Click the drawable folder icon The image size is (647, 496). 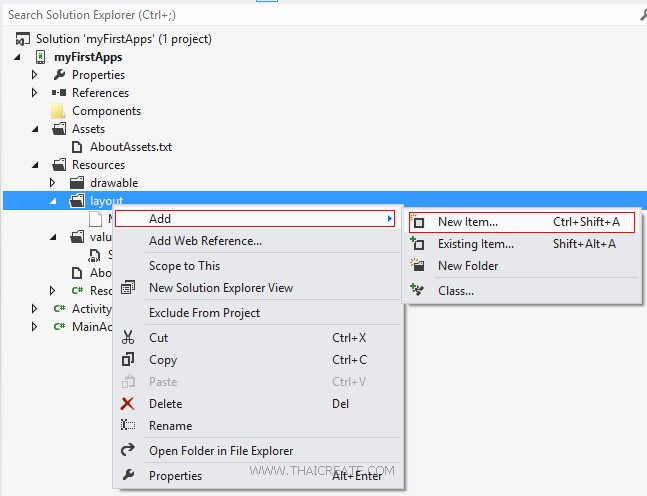point(77,183)
